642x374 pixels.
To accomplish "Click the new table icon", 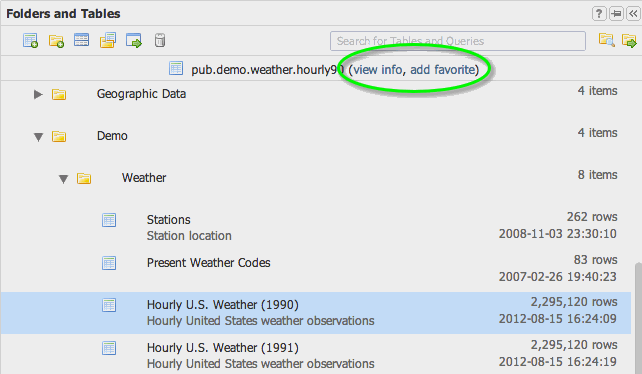I will click(30, 41).
